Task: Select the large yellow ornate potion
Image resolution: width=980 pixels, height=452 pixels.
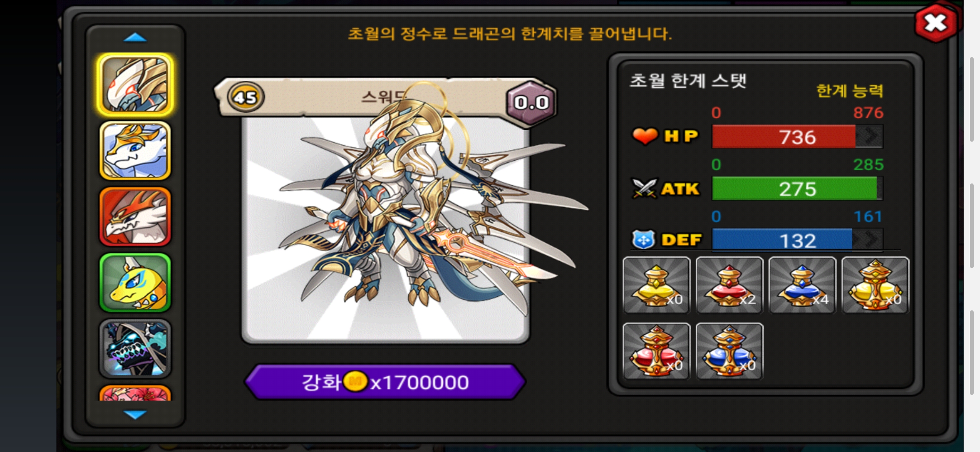Action: tap(875, 285)
